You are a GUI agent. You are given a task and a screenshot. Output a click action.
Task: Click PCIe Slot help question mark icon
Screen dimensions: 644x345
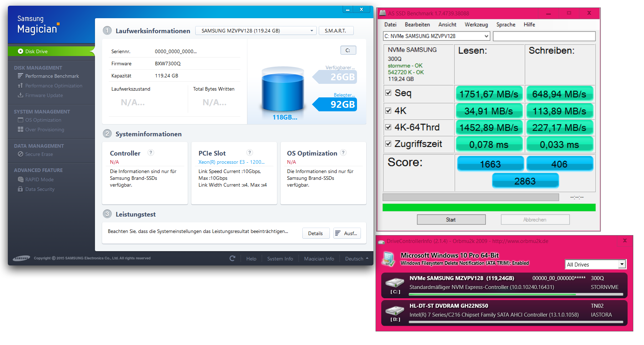tap(250, 152)
